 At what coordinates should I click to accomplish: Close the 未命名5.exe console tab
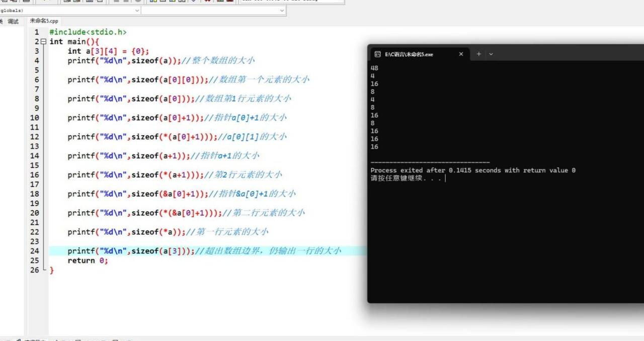click(461, 54)
